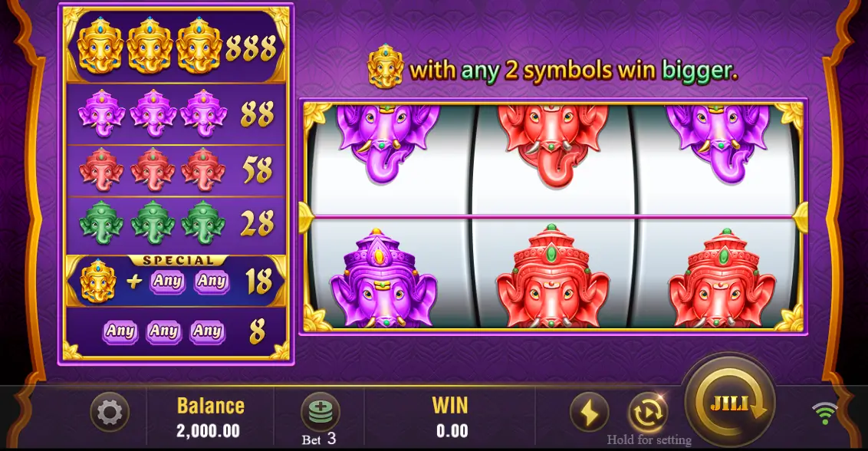
Task: Select the purple elephants 88 payout row
Action: pos(176,115)
